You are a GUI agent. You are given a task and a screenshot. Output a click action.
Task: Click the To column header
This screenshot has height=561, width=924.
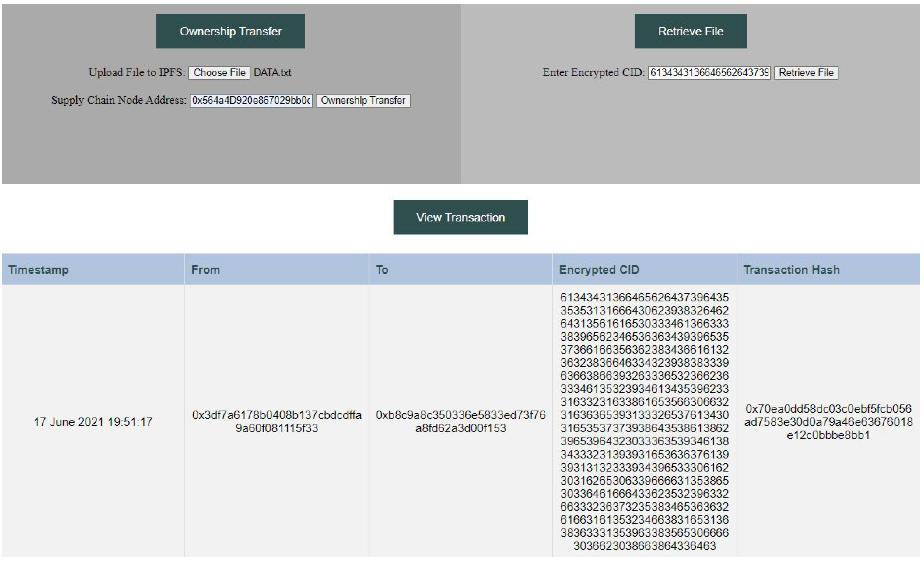(x=382, y=270)
